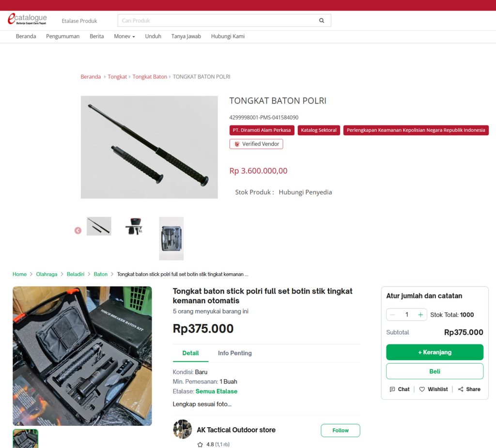The height and width of the screenshot is (448, 496).
Task: Click the e-catalogue logo
Action: click(27, 19)
